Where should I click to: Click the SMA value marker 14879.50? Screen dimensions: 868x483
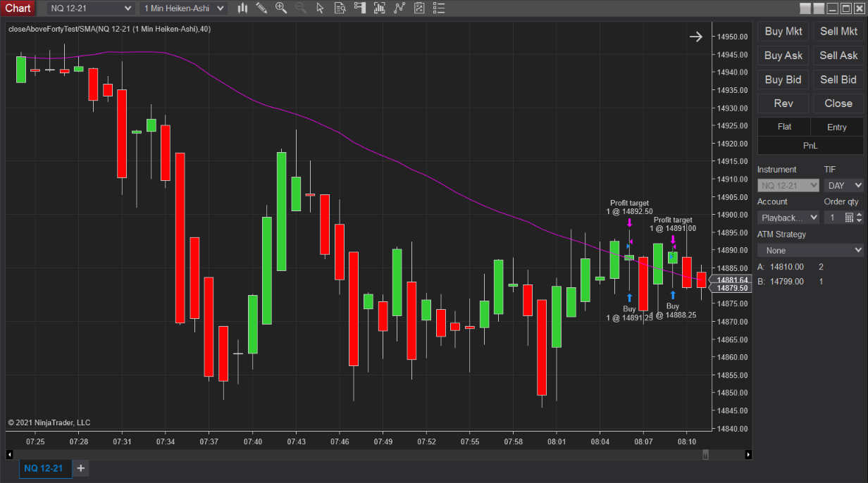(x=732, y=287)
